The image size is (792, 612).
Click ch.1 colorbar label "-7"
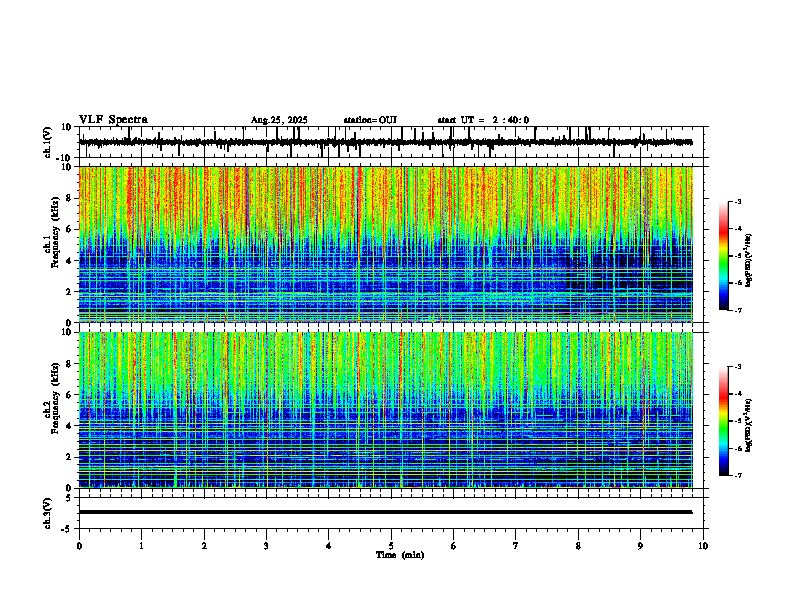(x=738, y=311)
